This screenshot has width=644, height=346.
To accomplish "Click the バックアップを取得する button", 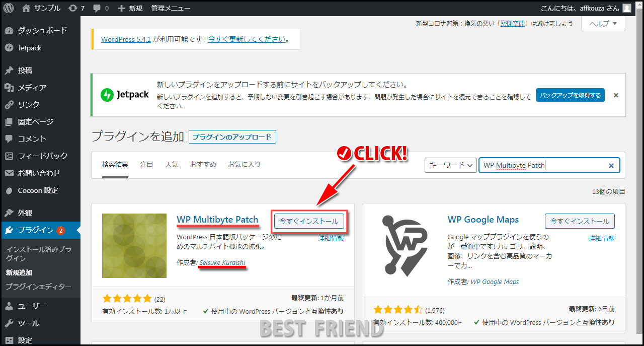I will [x=570, y=95].
